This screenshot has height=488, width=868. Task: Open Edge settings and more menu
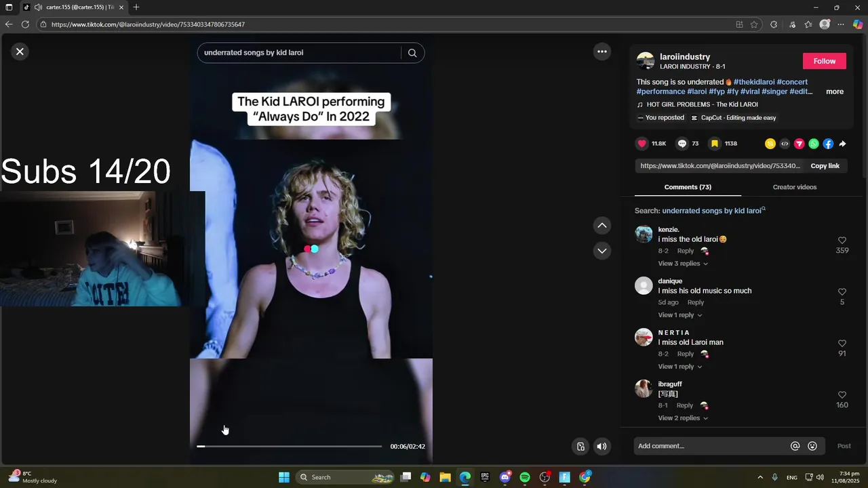pos(841,24)
